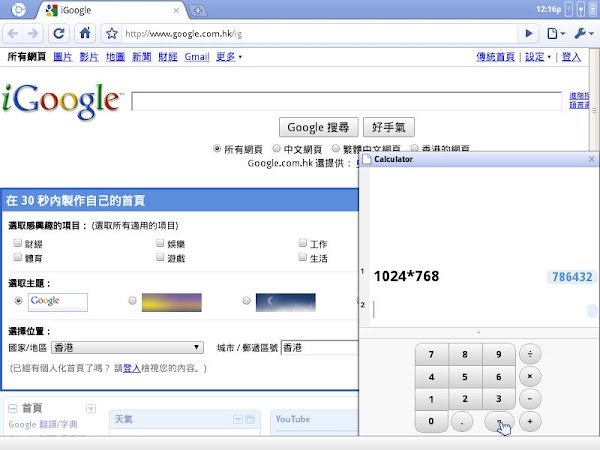This screenshot has height=450, width=600.
Task: Pick the night moon theme thumbnail
Action: coord(285,302)
